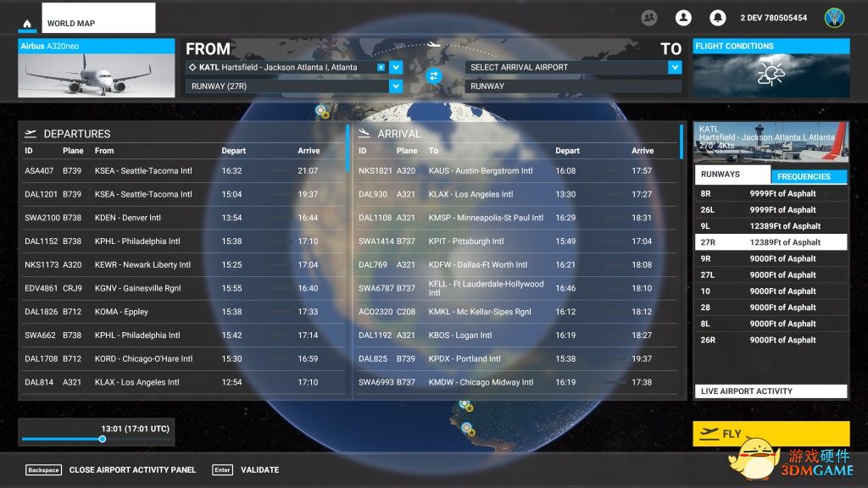Select departure flight SWA662 row
Viewport: 868px width, 488px height.
coord(183,335)
